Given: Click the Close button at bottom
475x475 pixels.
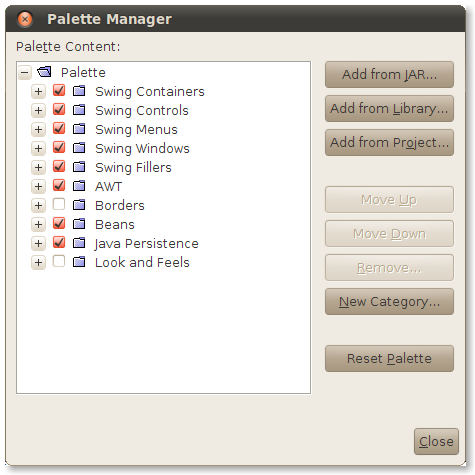Looking at the screenshot, I should pyautogui.click(x=436, y=442).
